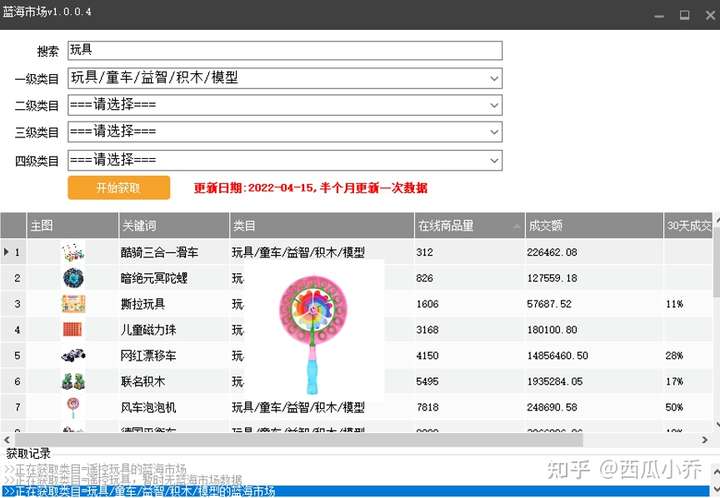Select the highlighted log entry 正在获取类目=玩具/童车

pos(355,492)
